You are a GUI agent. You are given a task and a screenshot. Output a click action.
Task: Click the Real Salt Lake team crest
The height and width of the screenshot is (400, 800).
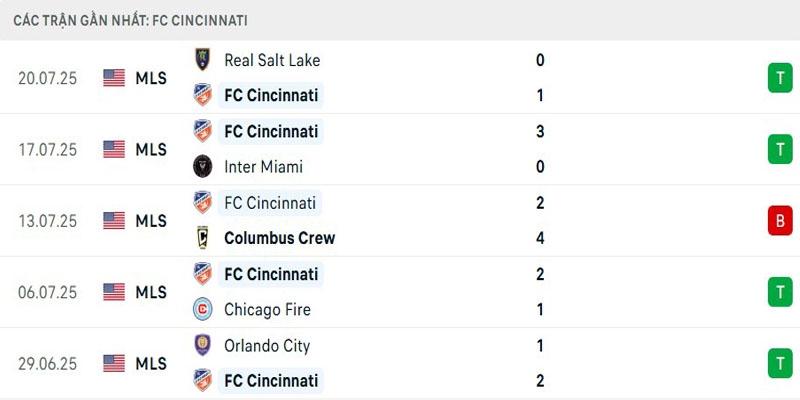(x=203, y=60)
